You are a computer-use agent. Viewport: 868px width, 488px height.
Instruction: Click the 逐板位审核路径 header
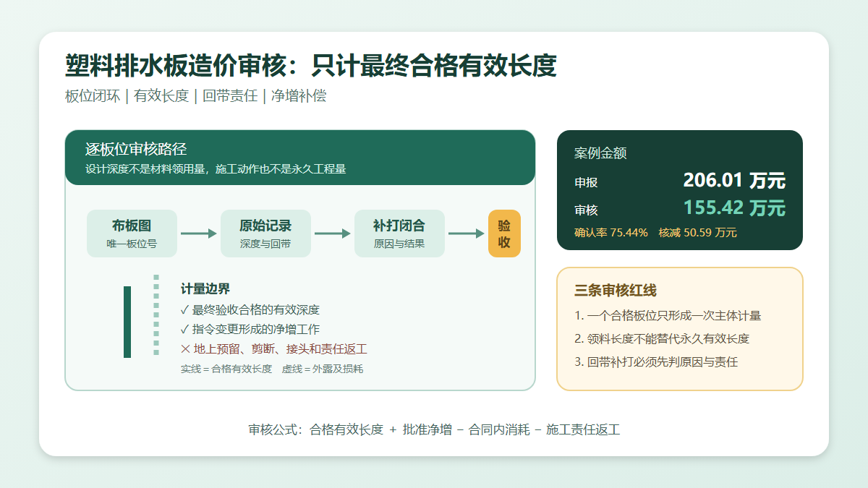(x=136, y=149)
